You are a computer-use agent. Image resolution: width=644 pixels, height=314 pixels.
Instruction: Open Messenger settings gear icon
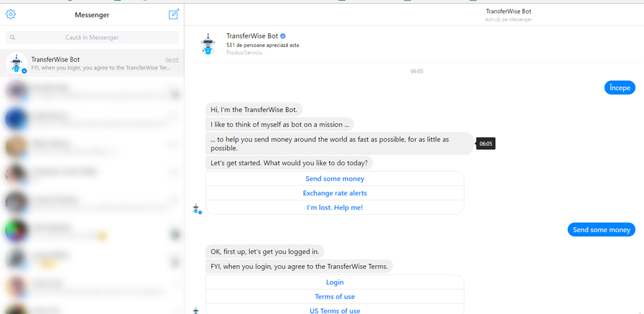(x=10, y=15)
